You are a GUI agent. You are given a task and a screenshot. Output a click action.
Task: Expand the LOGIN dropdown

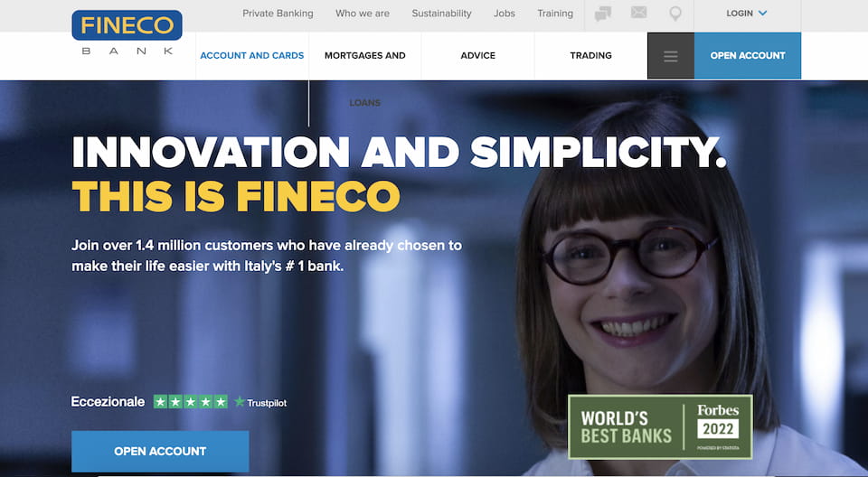pos(747,14)
